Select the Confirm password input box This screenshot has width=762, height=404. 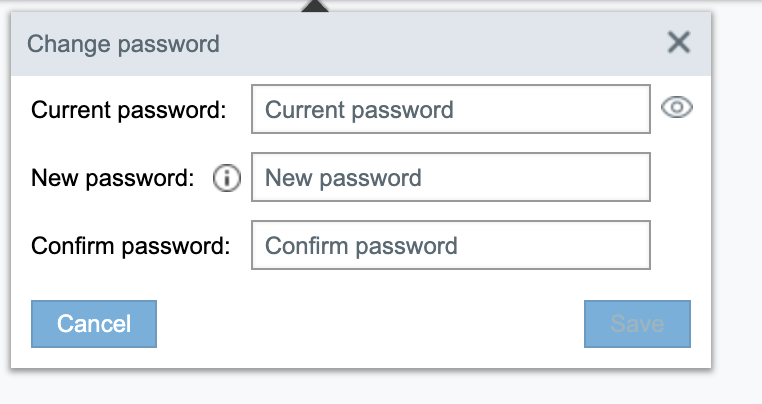(451, 245)
